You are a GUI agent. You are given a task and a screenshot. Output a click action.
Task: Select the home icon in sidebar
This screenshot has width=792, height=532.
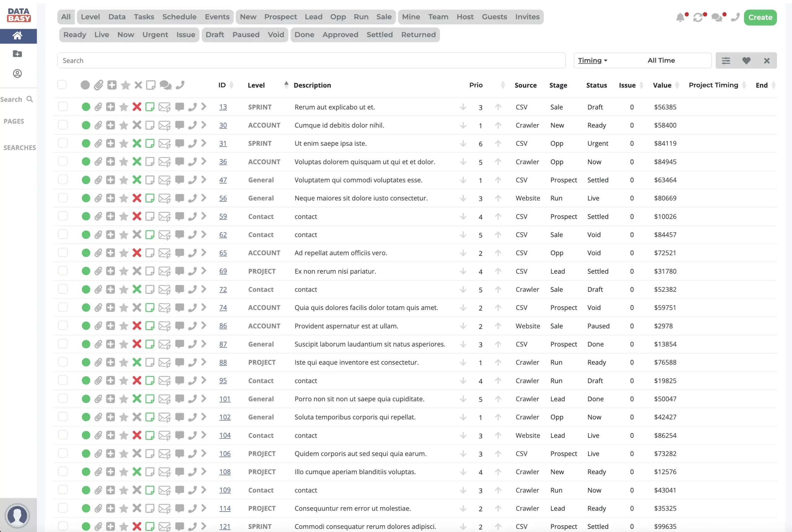pyautogui.click(x=18, y=36)
